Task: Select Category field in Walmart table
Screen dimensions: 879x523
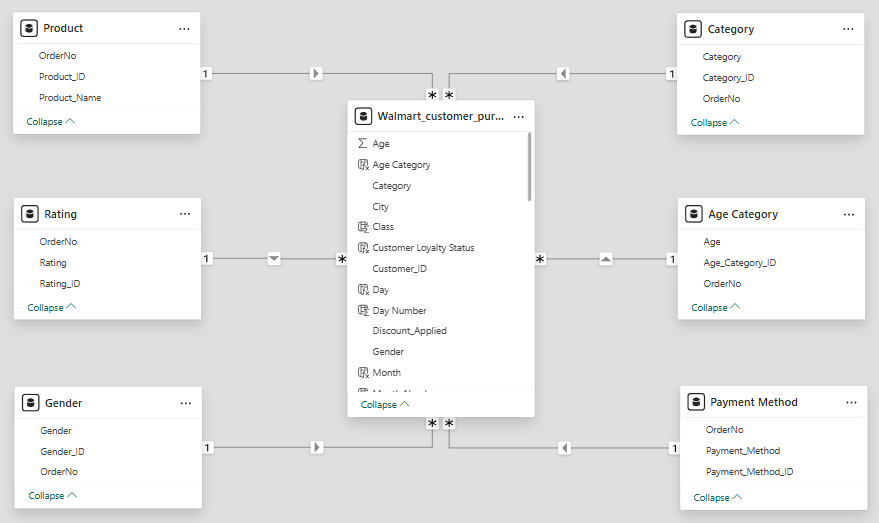Action: [x=392, y=186]
